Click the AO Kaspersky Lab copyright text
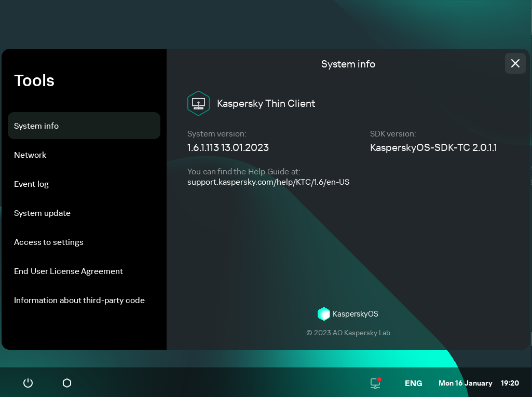 348,333
